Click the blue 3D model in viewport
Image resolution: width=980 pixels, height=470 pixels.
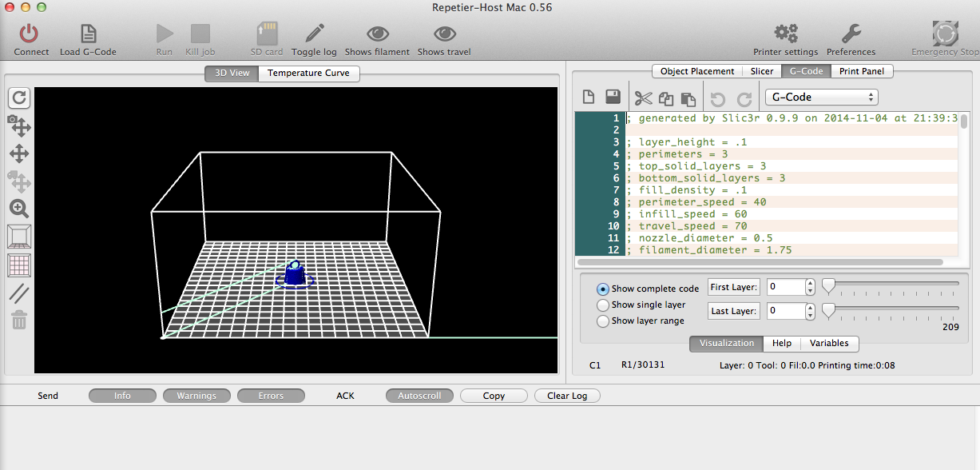click(295, 274)
